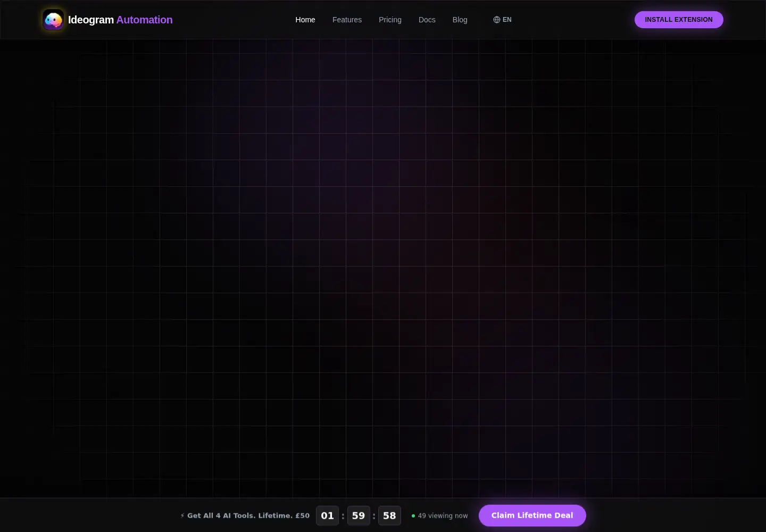Navigate to the Pricing page

click(390, 20)
